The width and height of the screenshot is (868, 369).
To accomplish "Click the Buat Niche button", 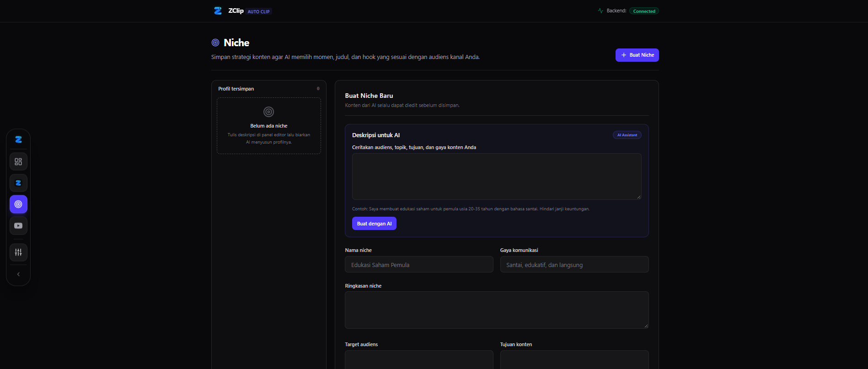I will (x=637, y=55).
